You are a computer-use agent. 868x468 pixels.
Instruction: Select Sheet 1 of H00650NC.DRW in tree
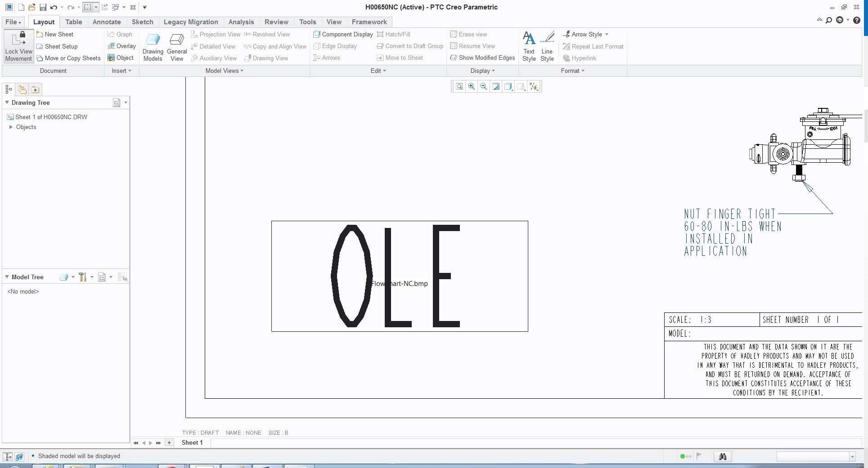47,117
